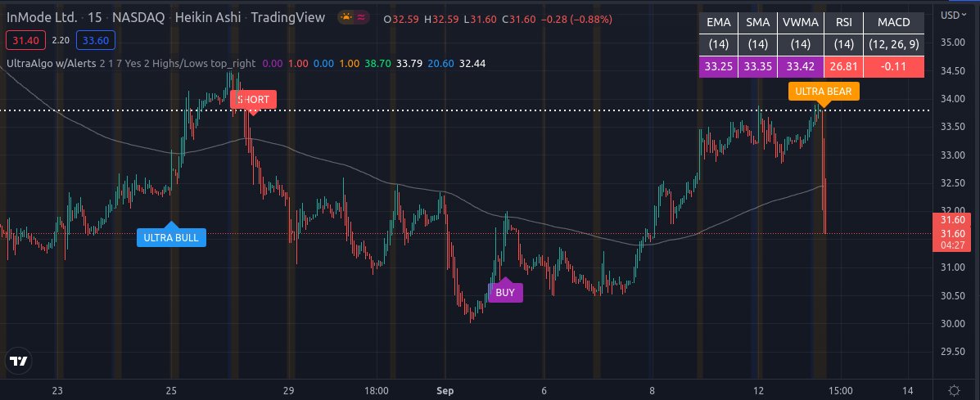Viewport: 980px width, 400px height.
Task: Click the red SHORT signal label
Action: pos(253,100)
